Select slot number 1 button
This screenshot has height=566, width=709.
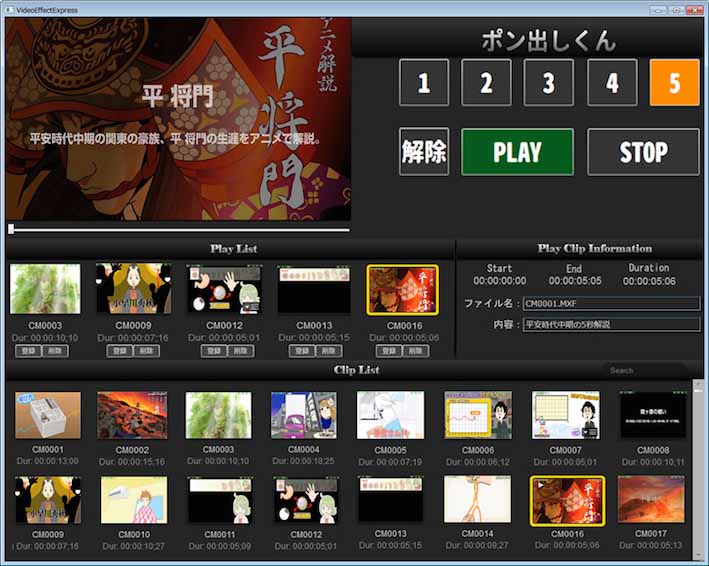424,83
